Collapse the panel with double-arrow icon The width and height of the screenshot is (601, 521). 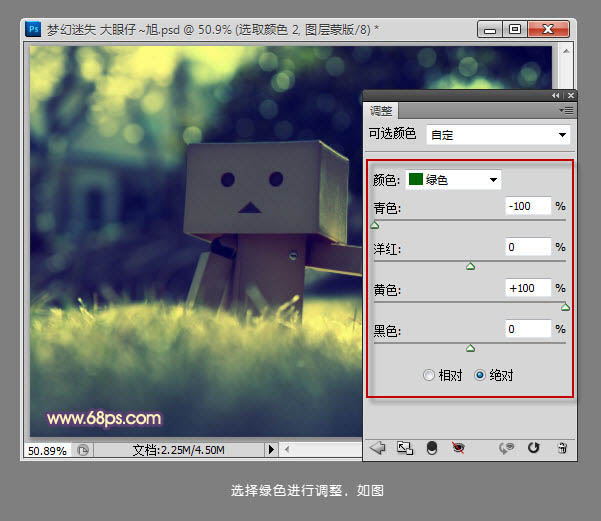click(557, 95)
